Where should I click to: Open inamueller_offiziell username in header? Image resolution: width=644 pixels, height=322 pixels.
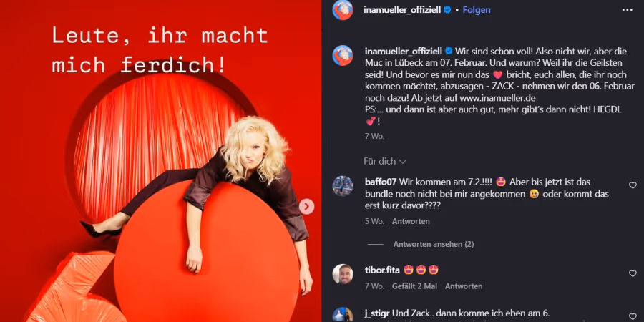coord(402,10)
